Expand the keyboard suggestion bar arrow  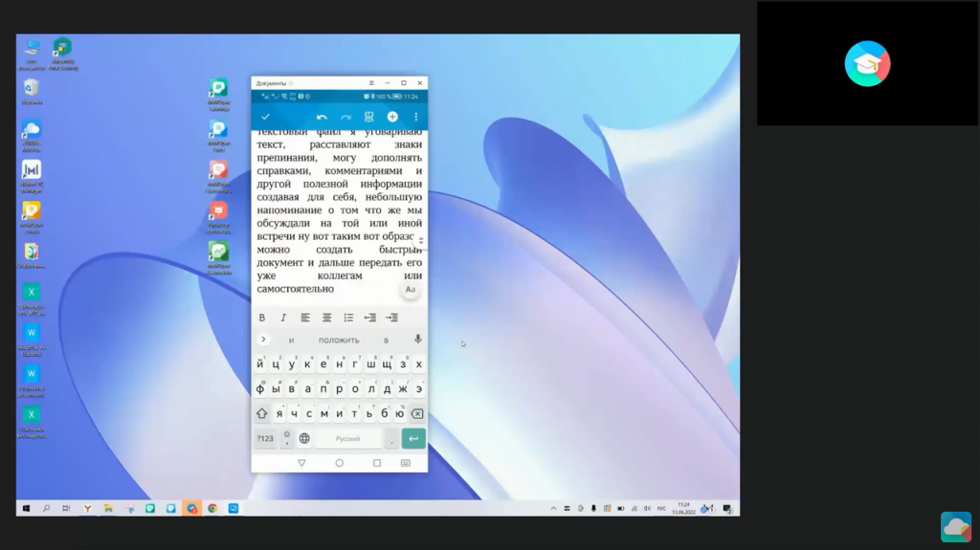pyautogui.click(x=263, y=340)
